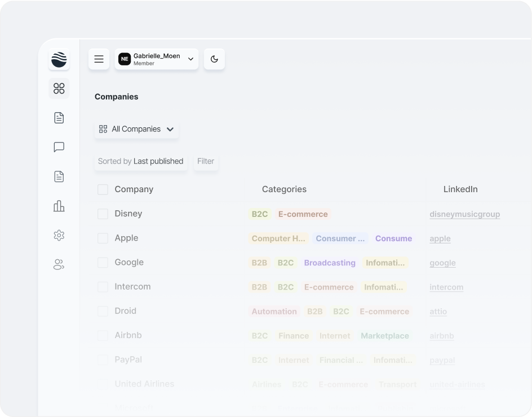This screenshot has height=417, width=532.
Task: Click the wave logo icon in sidebar
Action: pyautogui.click(x=59, y=59)
